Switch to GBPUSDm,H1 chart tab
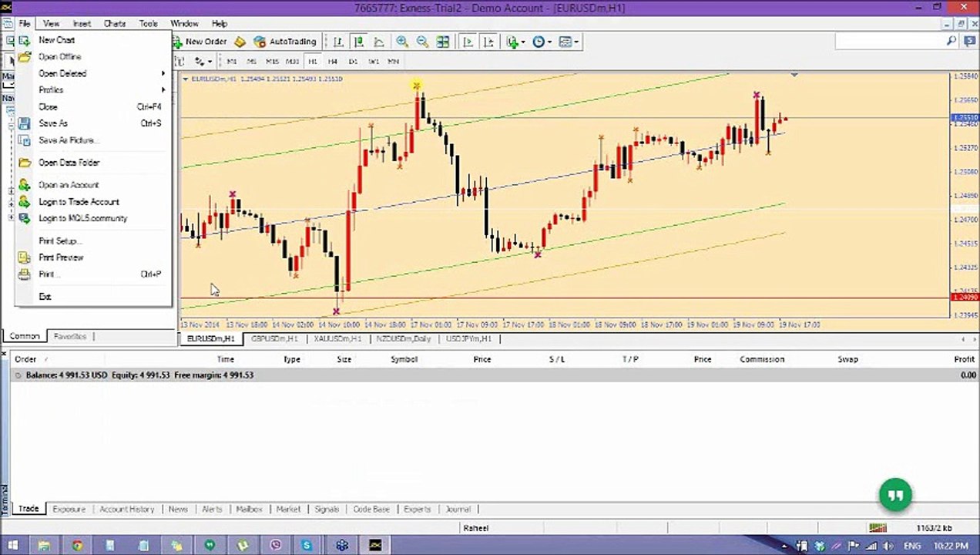This screenshot has height=555, width=980. point(274,339)
